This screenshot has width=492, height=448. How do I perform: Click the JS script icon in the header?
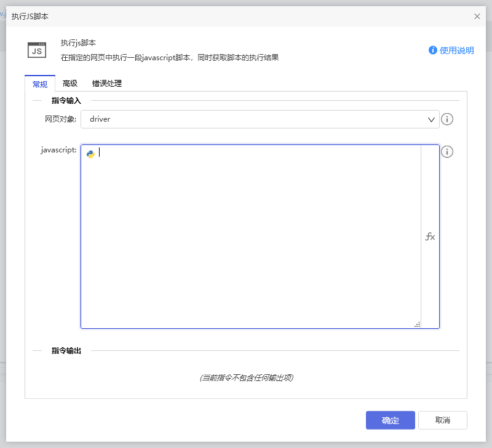click(37, 50)
